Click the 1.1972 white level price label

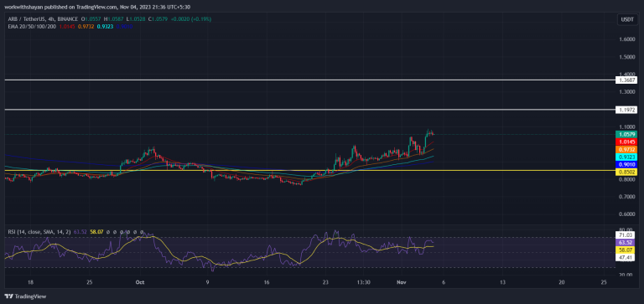(626, 110)
